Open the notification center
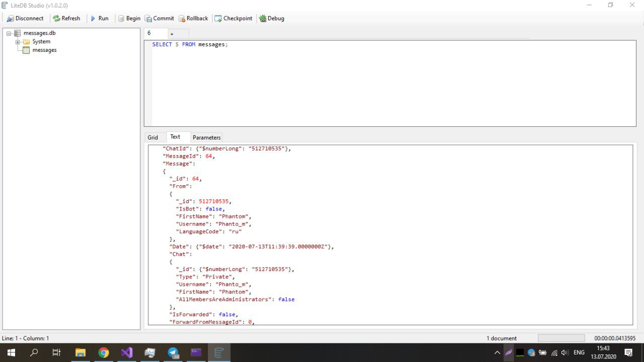The height and width of the screenshot is (362, 644). point(628,352)
